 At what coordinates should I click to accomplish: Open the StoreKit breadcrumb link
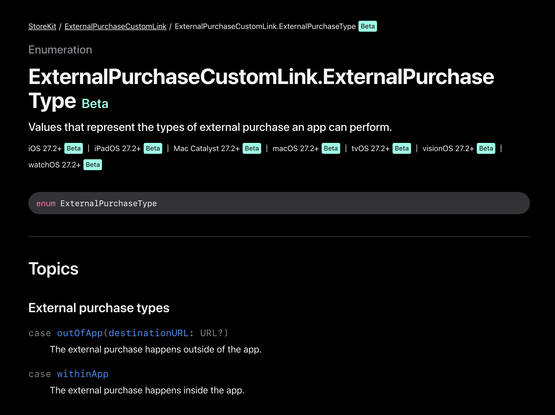click(42, 27)
